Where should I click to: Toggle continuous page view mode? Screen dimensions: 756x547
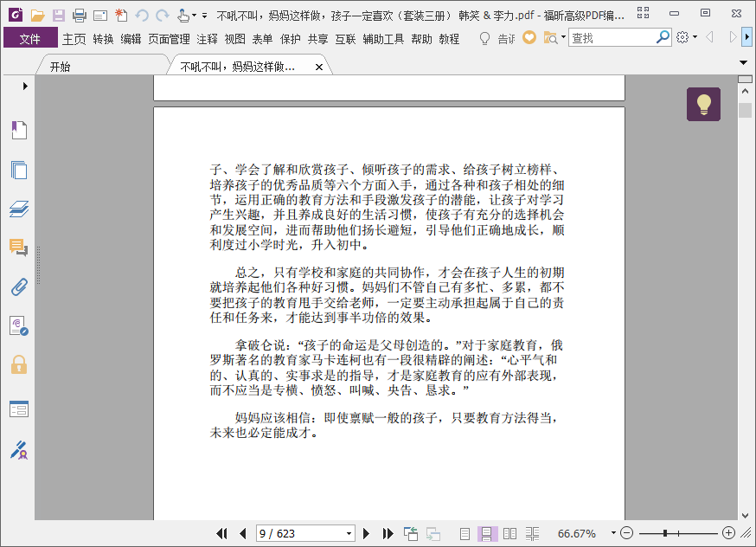click(x=487, y=533)
